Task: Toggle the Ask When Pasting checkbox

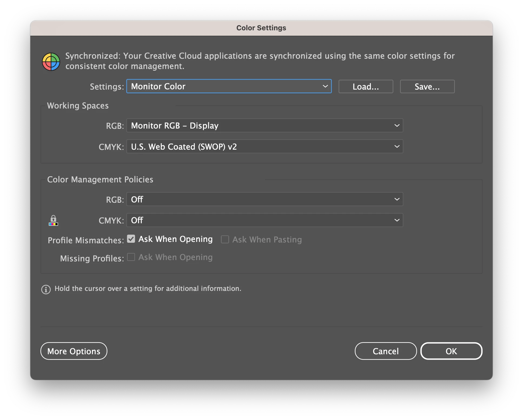Action: pyautogui.click(x=225, y=239)
